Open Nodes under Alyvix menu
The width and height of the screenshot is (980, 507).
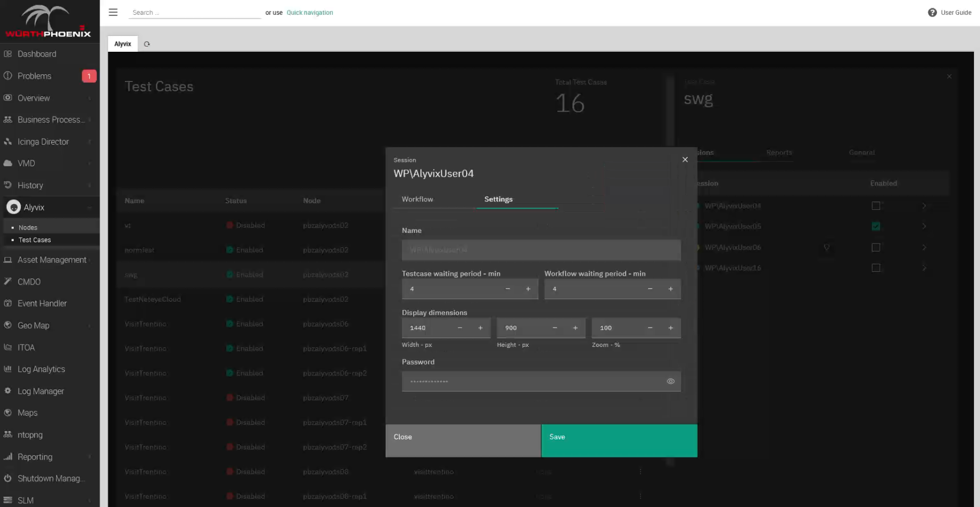point(28,228)
